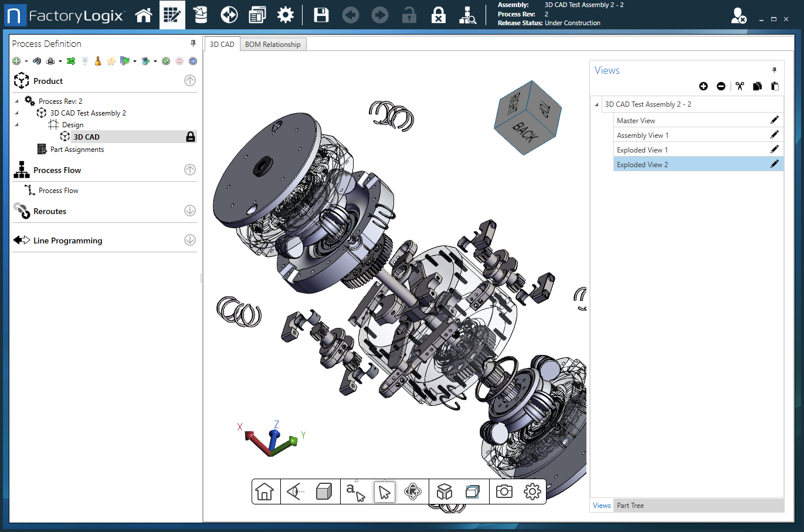Select Master View in the views list

(636, 121)
